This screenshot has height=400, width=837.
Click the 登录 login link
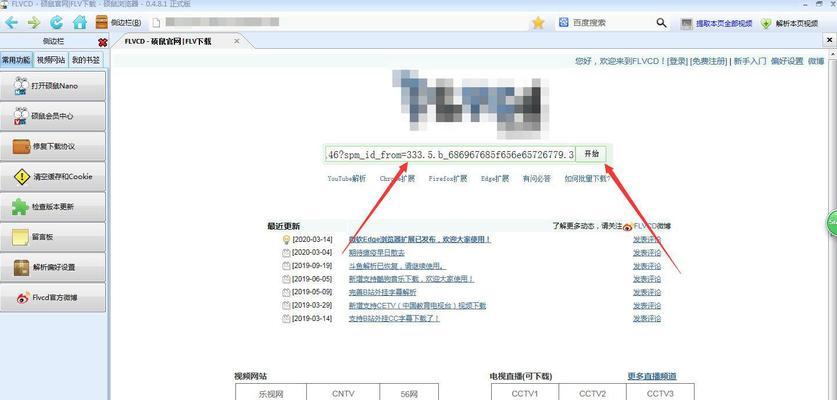(677, 61)
